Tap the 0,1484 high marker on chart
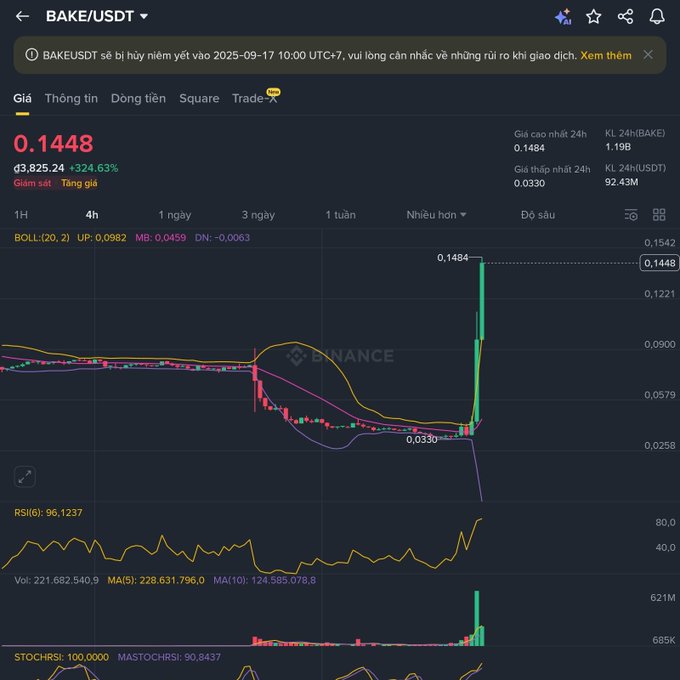Image resolution: width=680 pixels, height=680 pixels. tap(452, 258)
